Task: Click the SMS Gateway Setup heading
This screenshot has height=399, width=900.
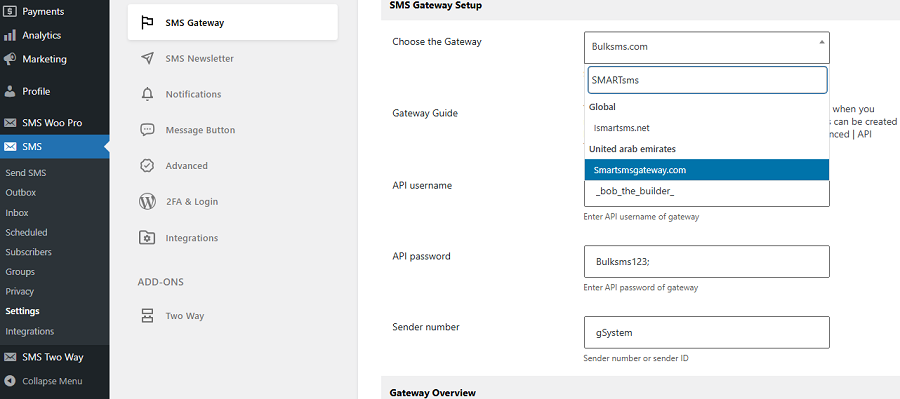Action: coord(436,5)
